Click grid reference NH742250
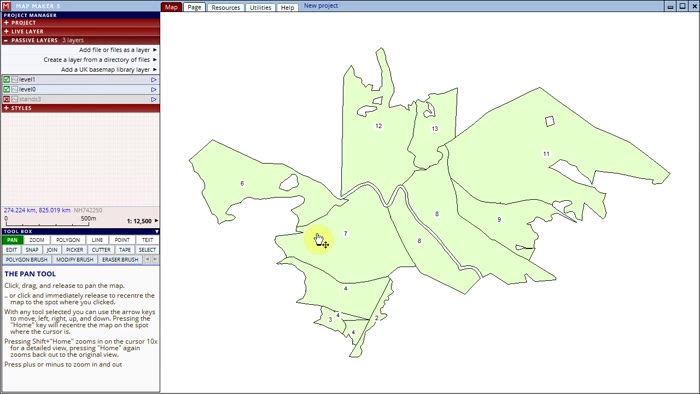Viewport: 700px width, 394px height. [88, 210]
